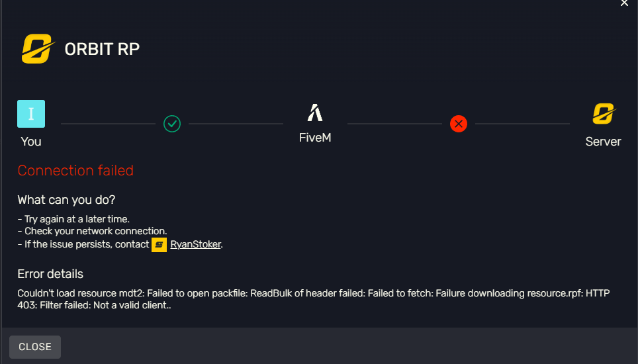
Task: Click the Orbit RP logo in header
Action: point(36,50)
